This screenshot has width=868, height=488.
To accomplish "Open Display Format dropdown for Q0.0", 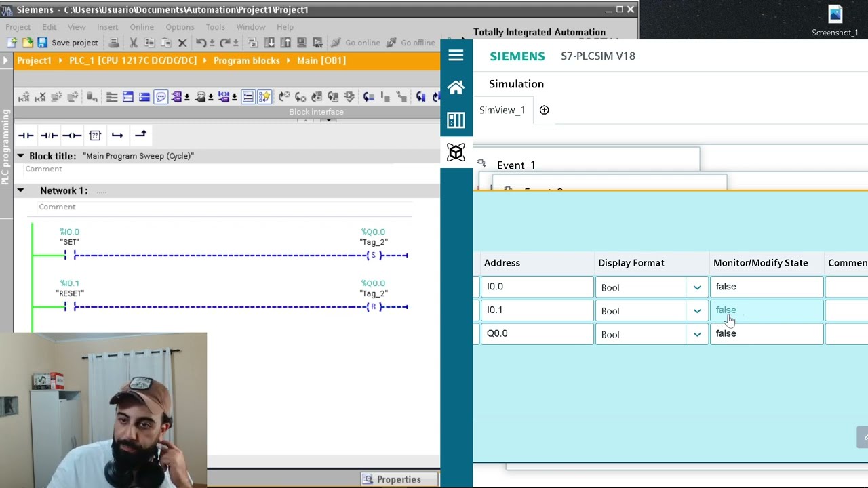I will click(696, 334).
